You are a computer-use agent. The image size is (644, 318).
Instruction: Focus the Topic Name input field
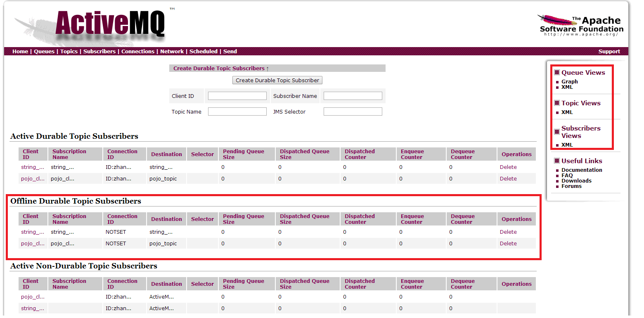(237, 112)
